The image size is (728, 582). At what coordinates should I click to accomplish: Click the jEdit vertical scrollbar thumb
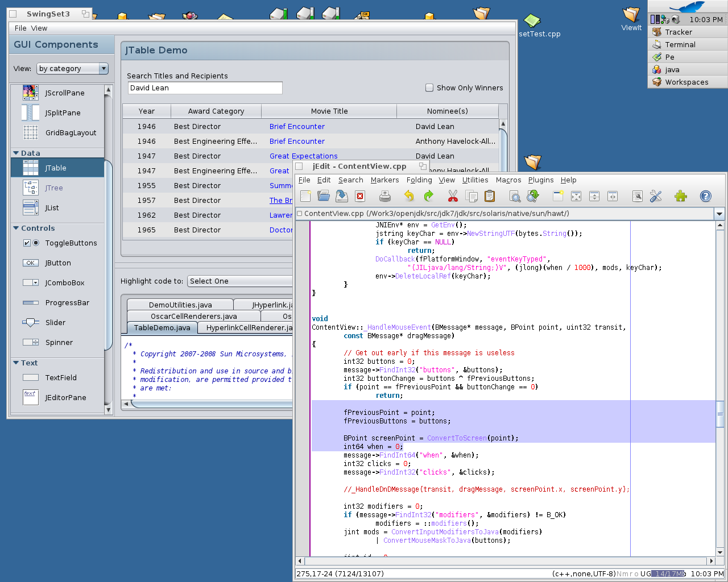click(720, 414)
